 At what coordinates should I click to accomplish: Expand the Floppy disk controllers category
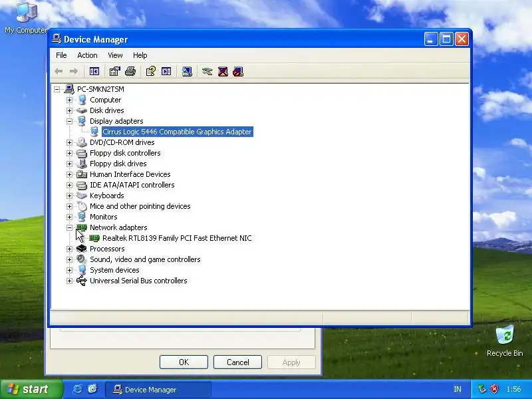70,153
